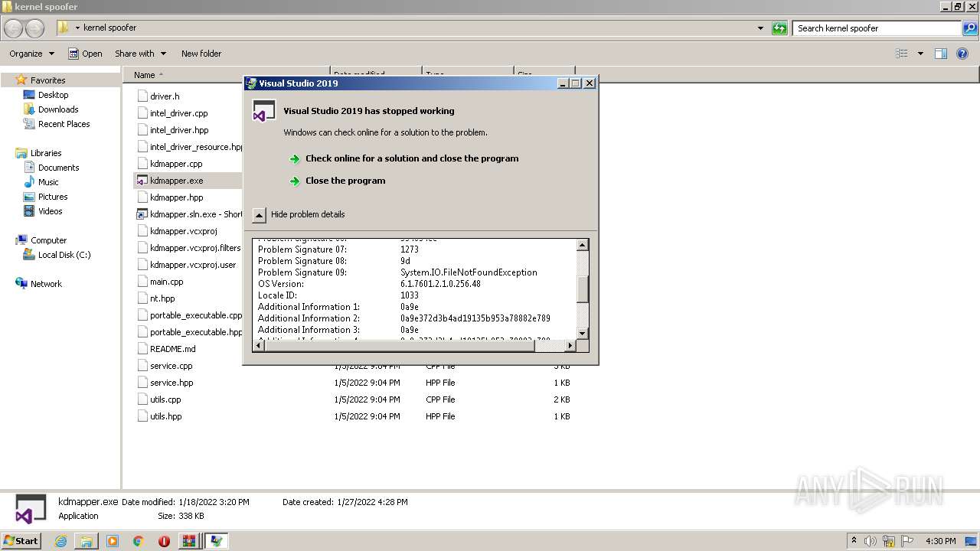Click Open toolbar button

pyautogui.click(x=85, y=54)
